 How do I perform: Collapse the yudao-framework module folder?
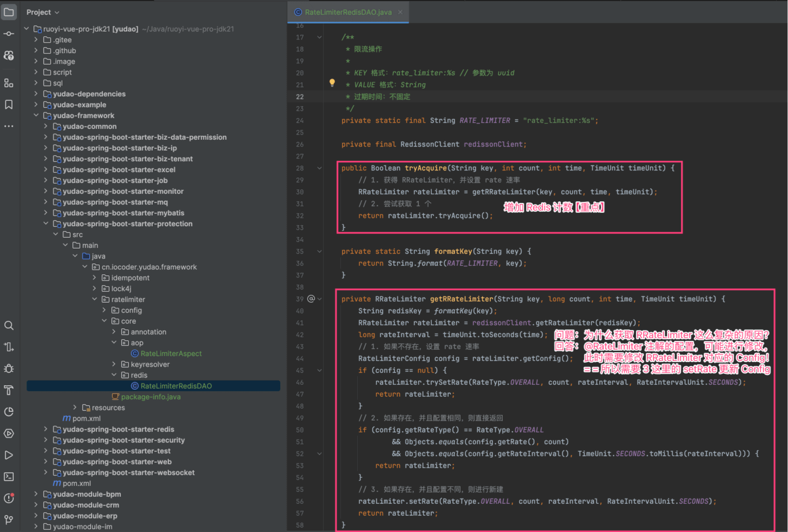(x=36, y=115)
